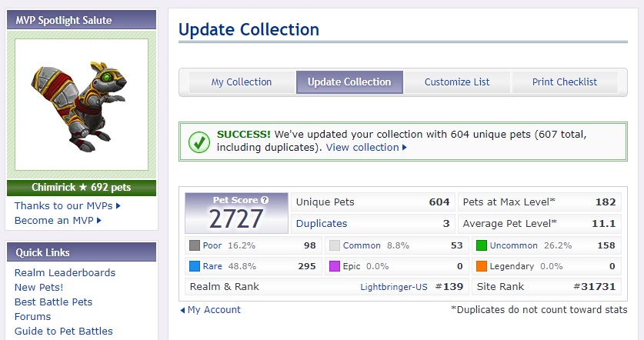Image resolution: width=644 pixels, height=340 pixels.
Task: Click the green Uncommon quality swatch
Action: (482, 246)
